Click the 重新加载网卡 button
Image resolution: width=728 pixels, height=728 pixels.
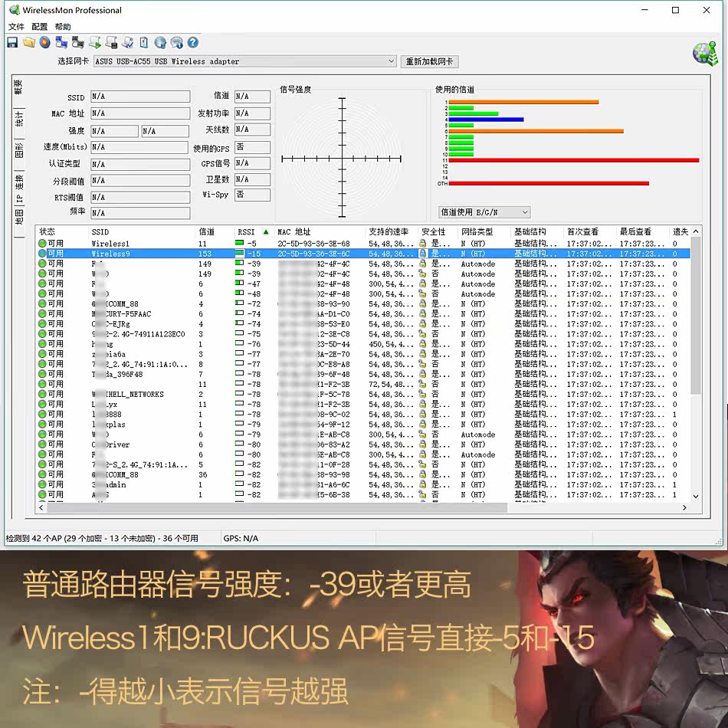(429, 61)
